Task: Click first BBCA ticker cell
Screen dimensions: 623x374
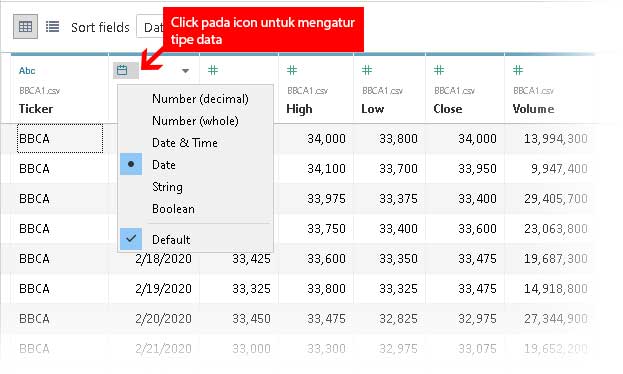Action: (x=60, y=138)
